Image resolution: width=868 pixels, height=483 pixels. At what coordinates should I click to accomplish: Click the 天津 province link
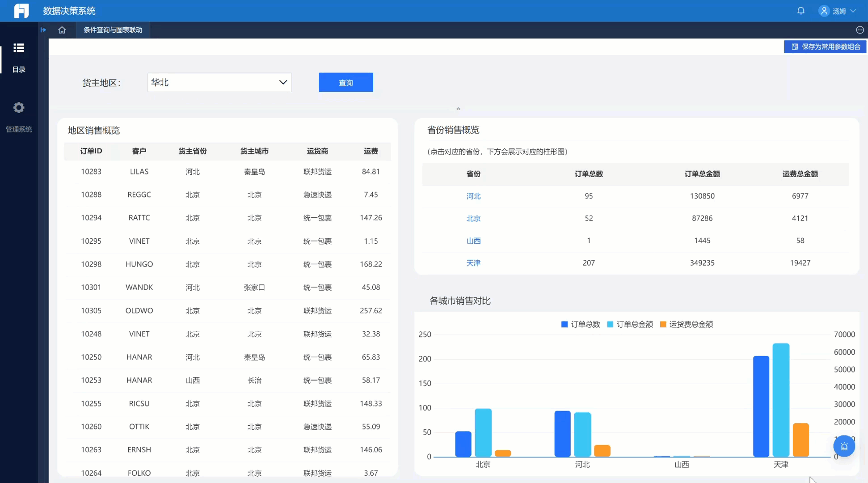coord(473,263)
